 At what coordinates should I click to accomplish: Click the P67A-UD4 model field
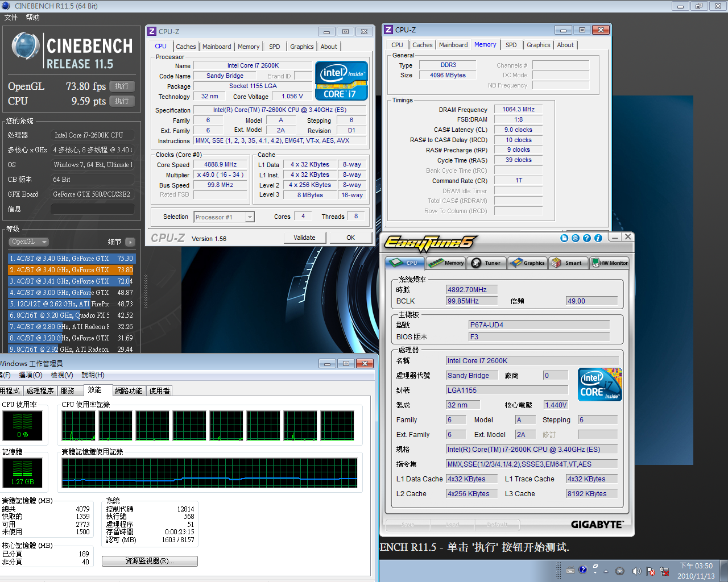coord(539,325)
